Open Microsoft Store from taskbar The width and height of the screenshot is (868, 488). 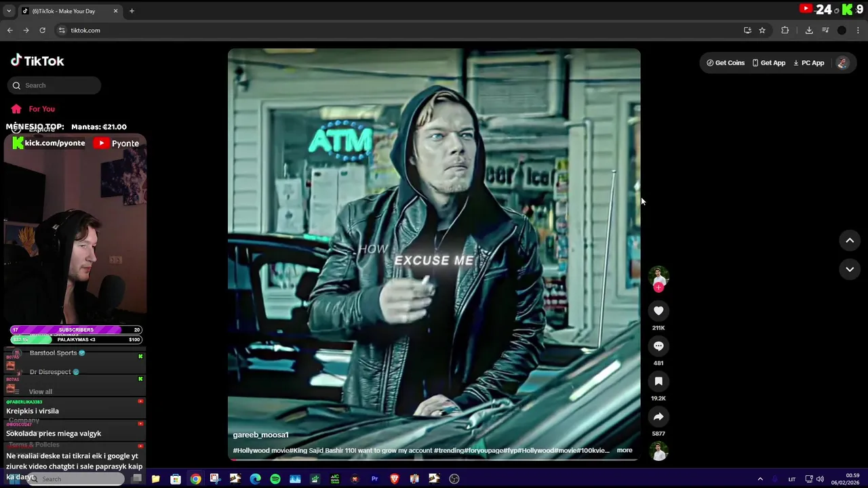coord(176,479)
